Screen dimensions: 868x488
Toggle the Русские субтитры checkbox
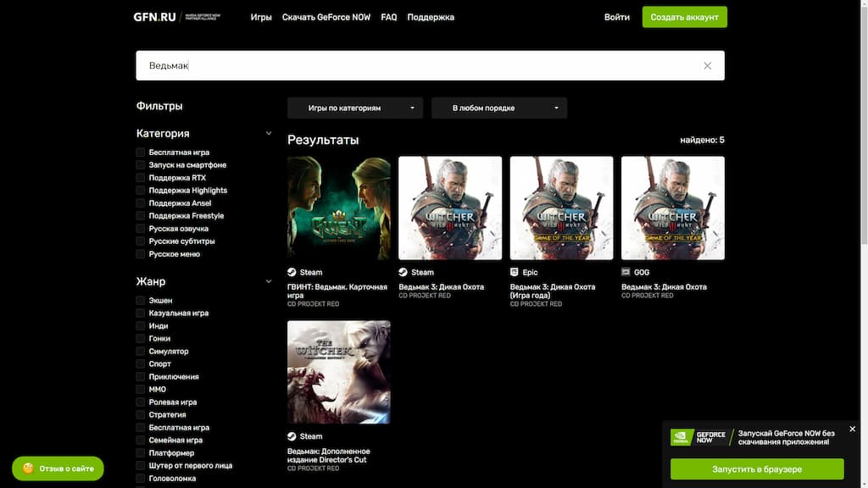141,241
